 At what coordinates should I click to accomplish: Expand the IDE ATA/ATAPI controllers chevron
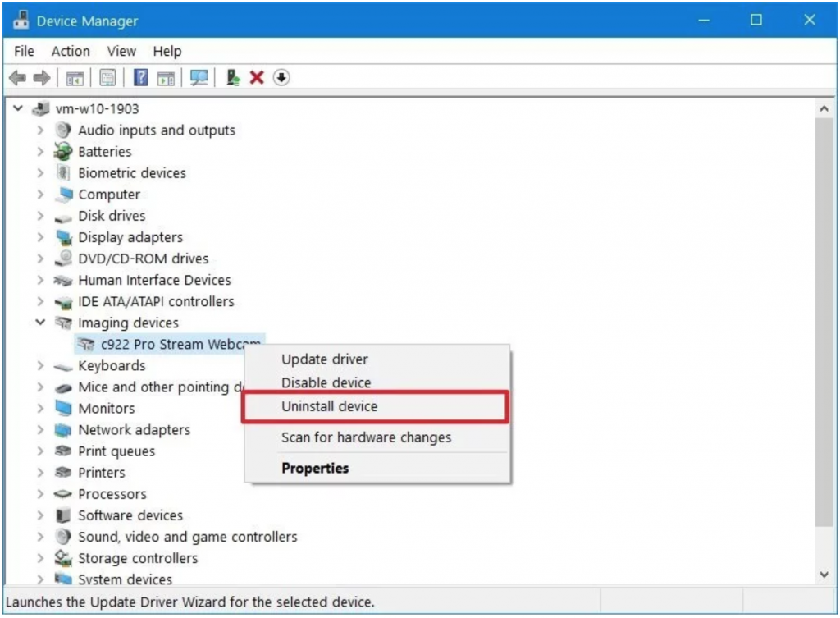coord(40,301)
